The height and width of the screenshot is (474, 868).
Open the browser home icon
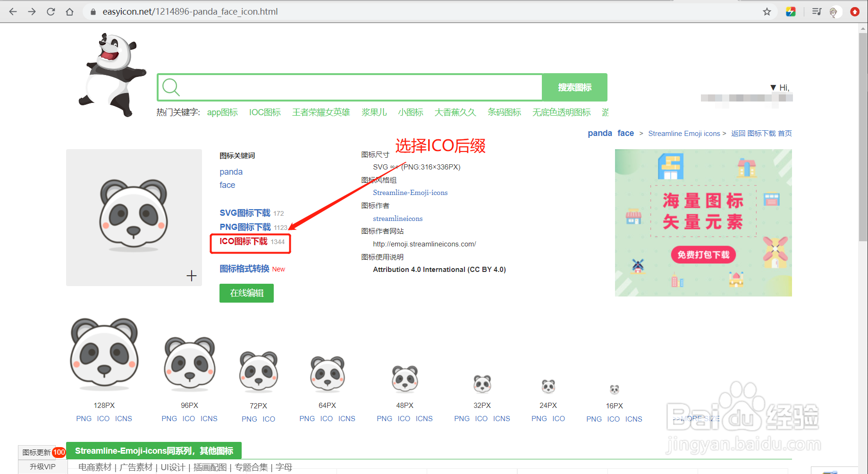point(69,11)
